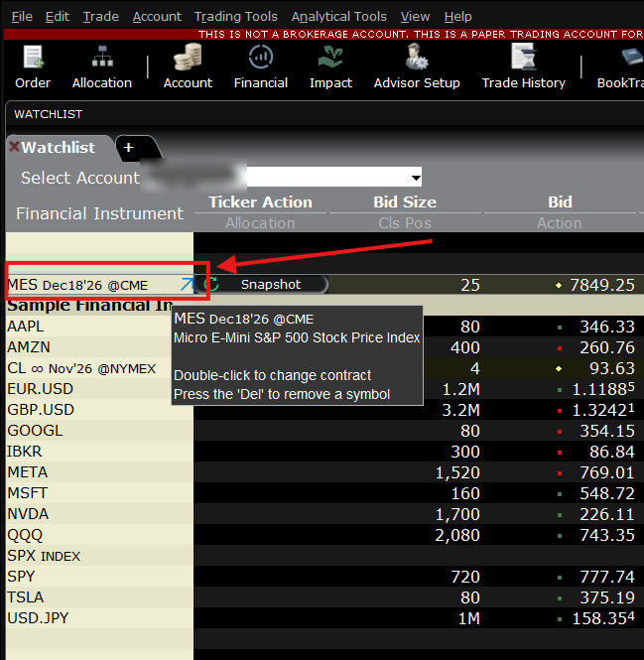Open the Allocation tool icon
The height and width of the screenshot is (660, 644).
(102, 66)
